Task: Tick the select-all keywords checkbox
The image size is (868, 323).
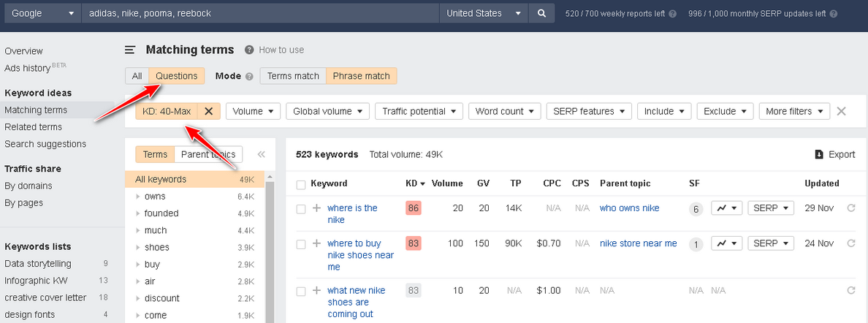Action: (x=300, y=184)
